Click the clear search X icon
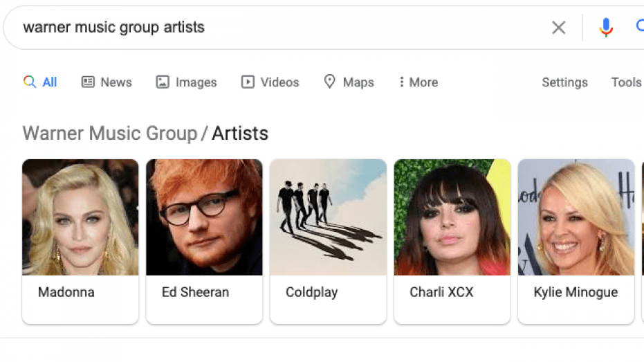644x362 pixels. coord(558,28)
